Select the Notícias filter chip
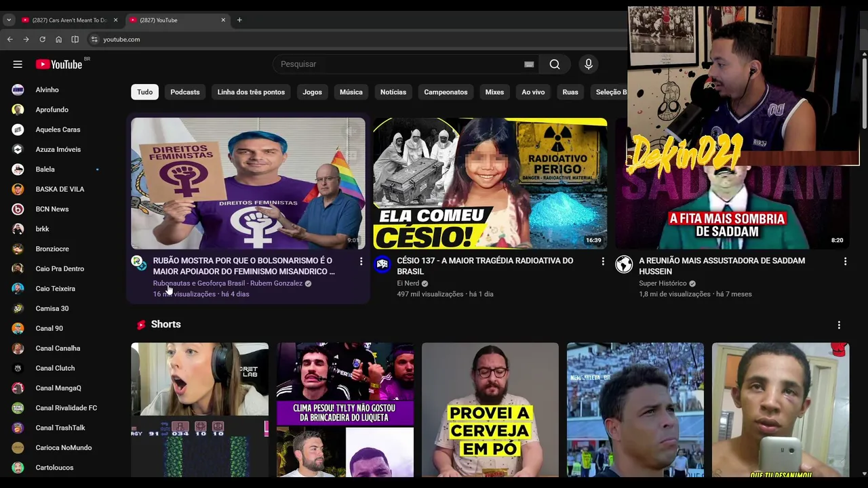This screenshot has width=868, height=488. tap(393, 92)
